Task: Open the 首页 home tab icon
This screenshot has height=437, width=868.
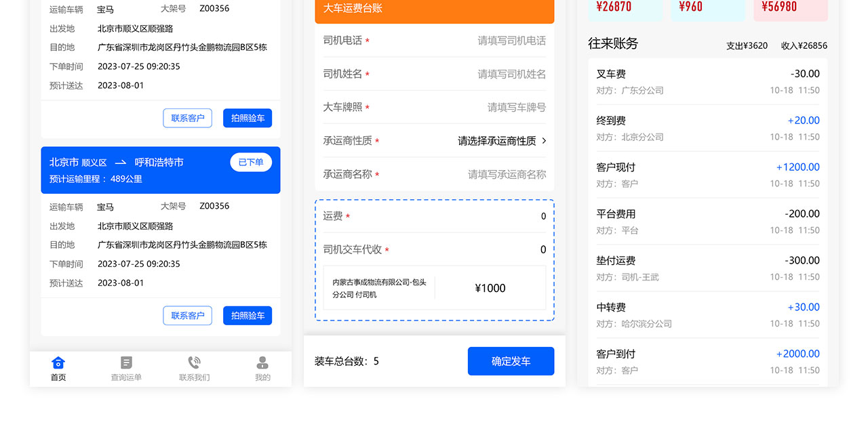Action: click(58, 362)
